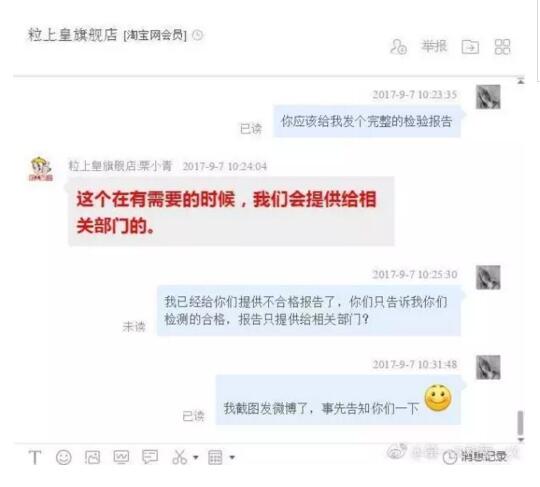Click the scrollbar thumb in chat
Viewport: 540px width, 487px height.
pos(520,423)
